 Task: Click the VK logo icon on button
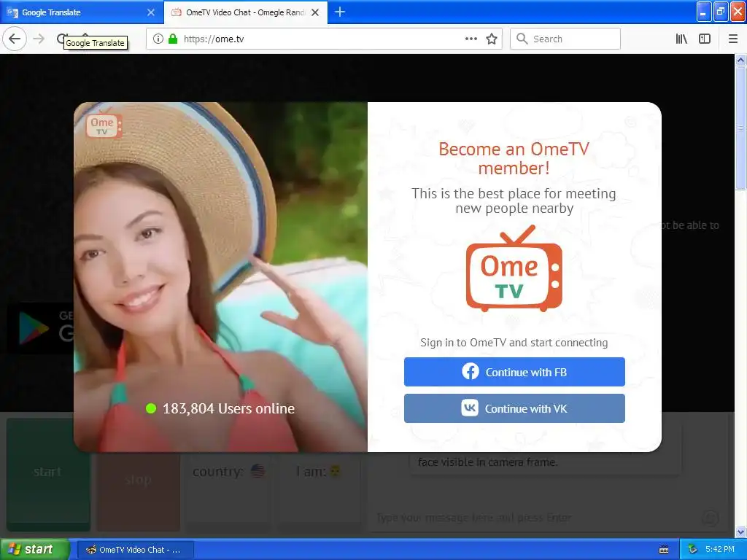point(470,408)
